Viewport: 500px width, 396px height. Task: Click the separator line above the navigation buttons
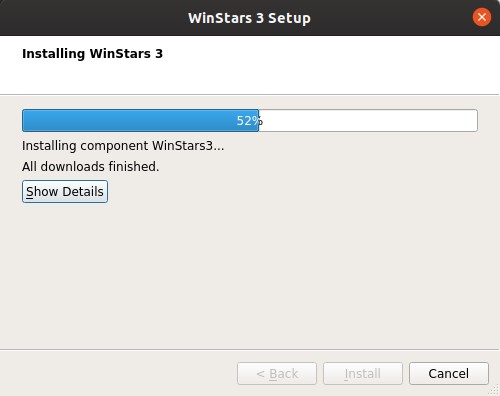pyautogui.click(x=250, y=350)
